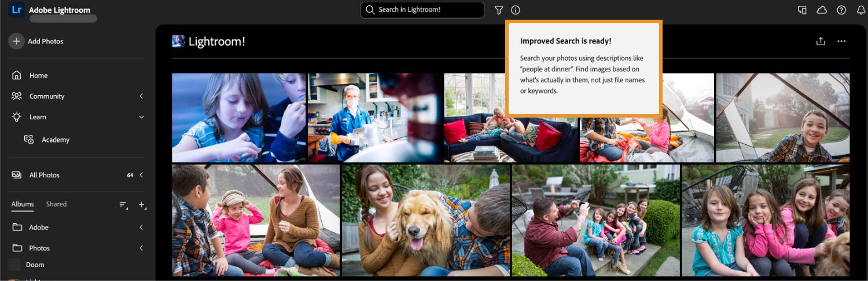Click the Adobe Lightroom Lr logo

(x=17, y=10)
